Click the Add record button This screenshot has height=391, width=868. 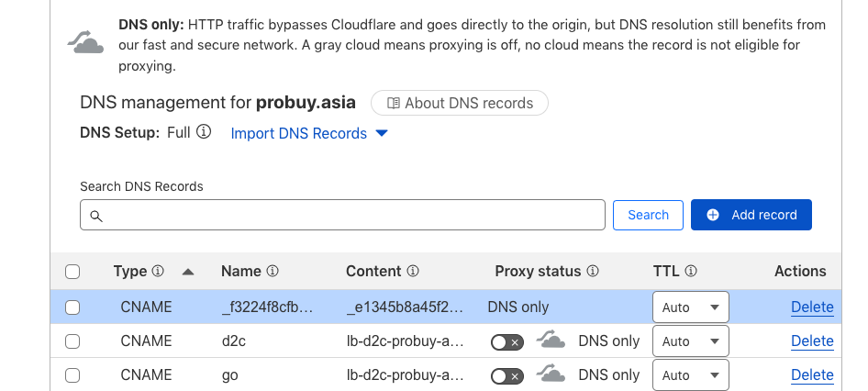click(x=751, y=215)
